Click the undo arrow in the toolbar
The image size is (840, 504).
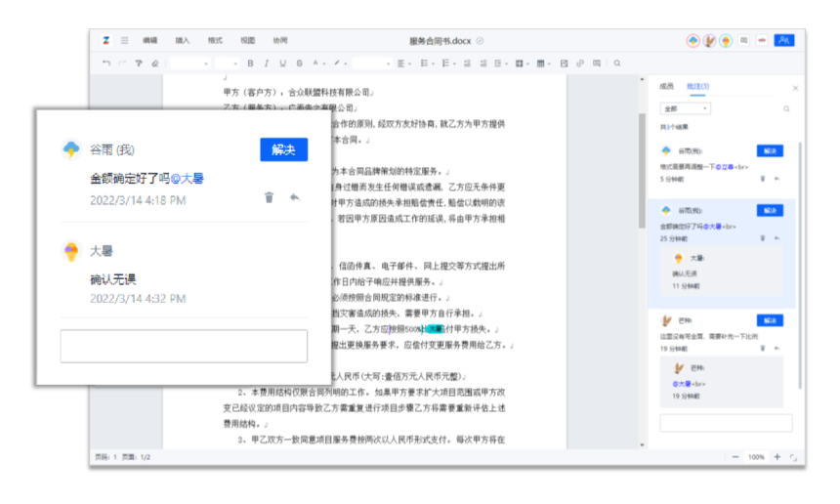pyautogui.click(x=106, y=63)
